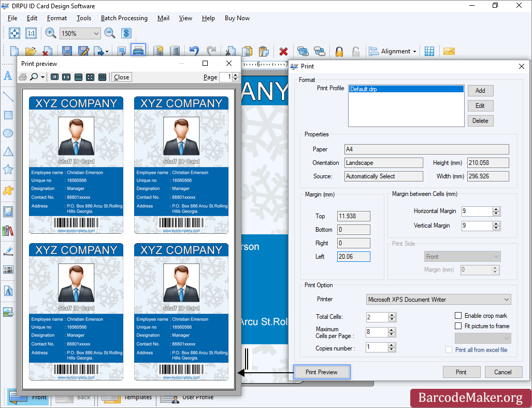Open the Alignment dropdown in toolbar
The width and height of the screenshot is (532, 408).
[x=393, y=51]
